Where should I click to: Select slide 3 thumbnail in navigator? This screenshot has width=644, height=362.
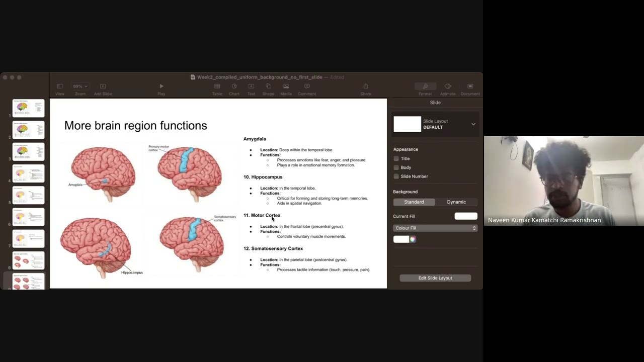click(x=28, y=151)
